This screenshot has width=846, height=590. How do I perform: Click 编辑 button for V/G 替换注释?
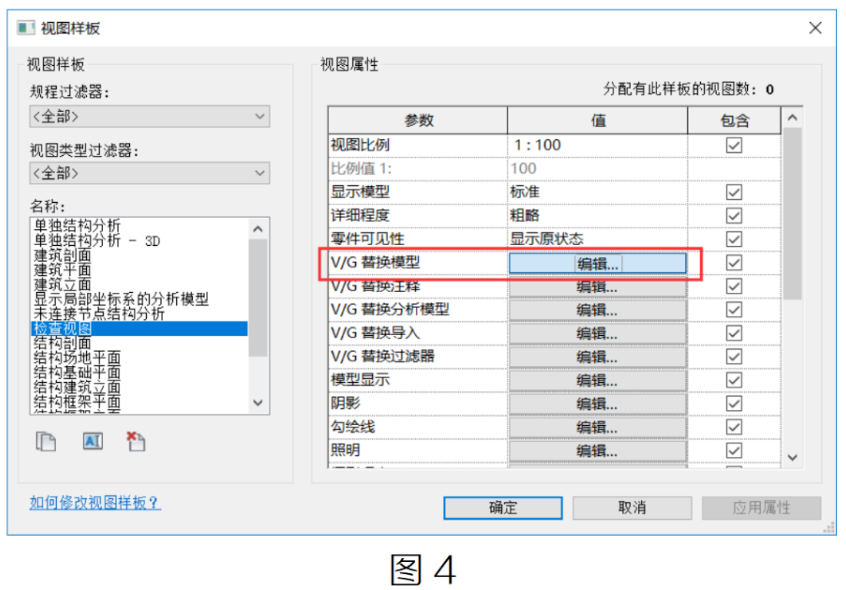597,287
